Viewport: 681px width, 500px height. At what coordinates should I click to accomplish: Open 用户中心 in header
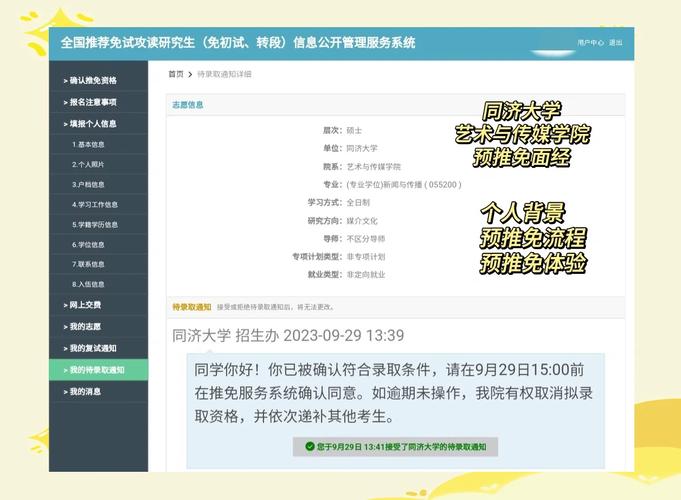[590, 43]
